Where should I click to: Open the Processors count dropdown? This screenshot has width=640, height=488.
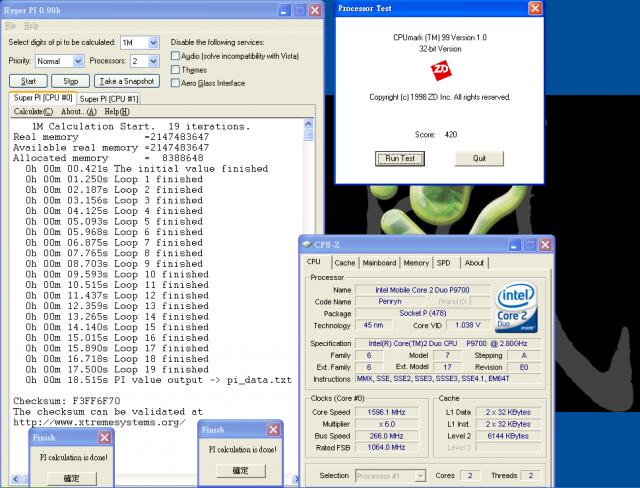(153, 61)
